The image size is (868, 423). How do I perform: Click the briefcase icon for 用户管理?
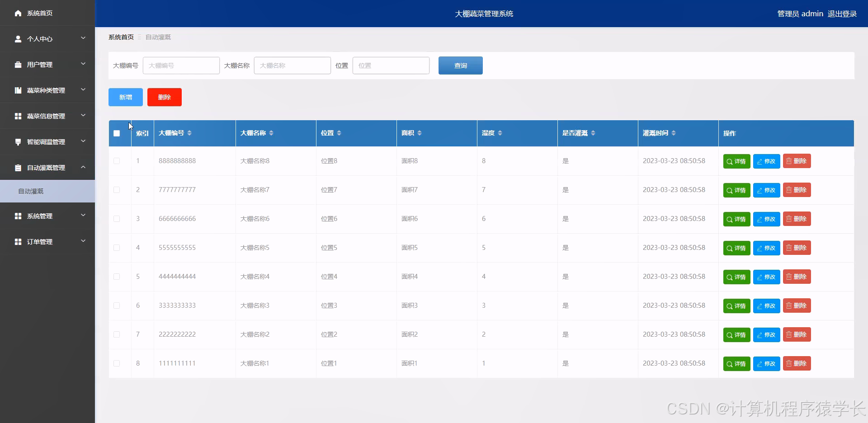point(18,65)
